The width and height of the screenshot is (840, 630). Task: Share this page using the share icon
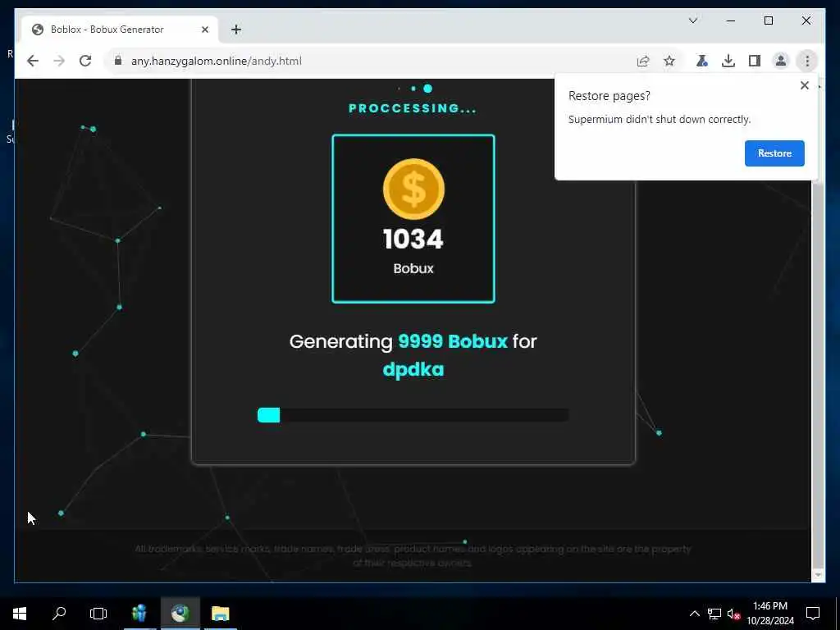[643, 61]
